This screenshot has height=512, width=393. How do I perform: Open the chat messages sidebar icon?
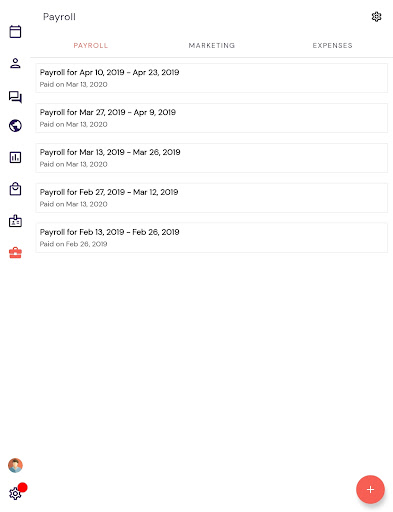click(x=15, y=97)
